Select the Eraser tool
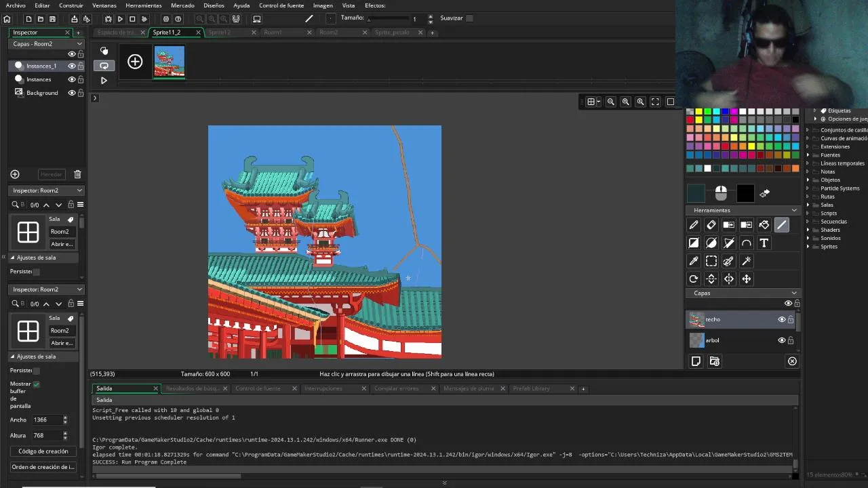This screenshot has height=488, width=868. (711, 225)
